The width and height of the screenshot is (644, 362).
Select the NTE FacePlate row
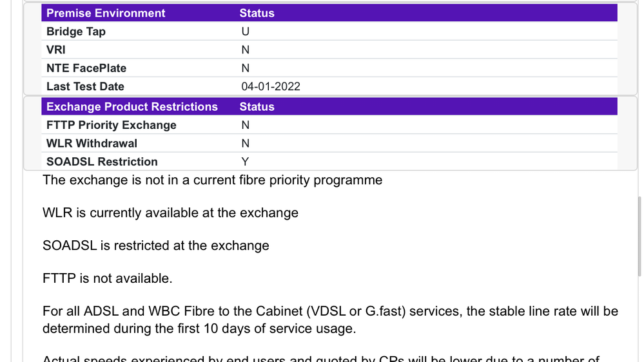pyautogui.click(x=329, y=68)
